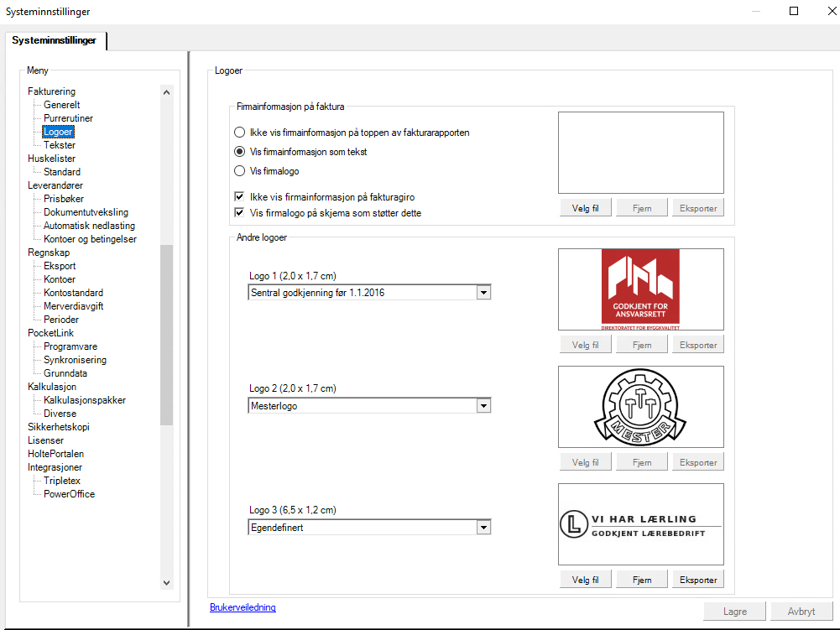The image size is (840, 630).
Task: Click the menu scrollbar down arrow
Action: (x=167, y=582)
